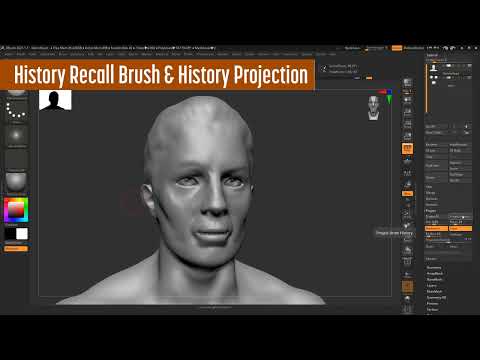
Task: Toggle Geometry option in Project History
Action: pyautogui.click(x=436, y=229)
